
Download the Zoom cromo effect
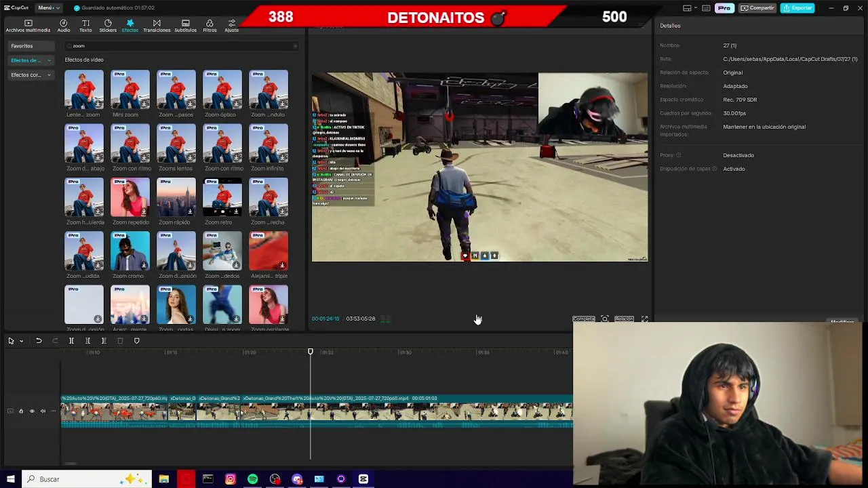click(x=144, y=265)
